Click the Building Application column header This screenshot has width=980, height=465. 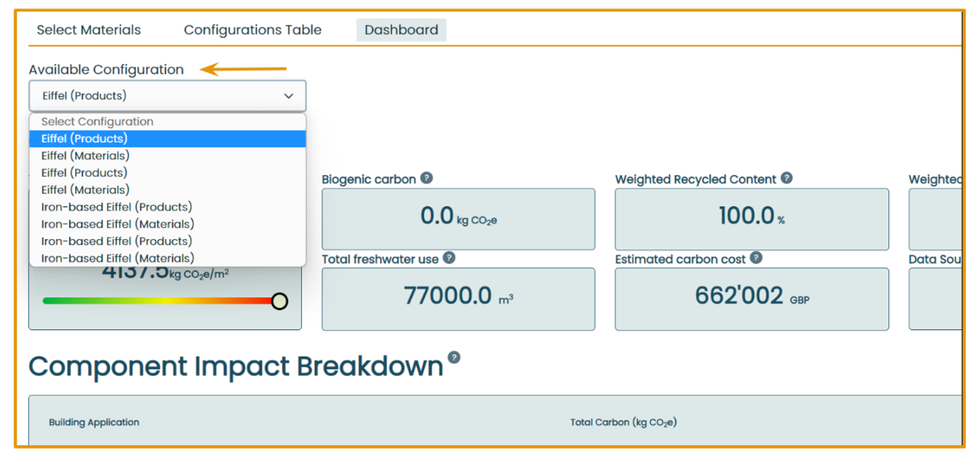click(94, 422)
